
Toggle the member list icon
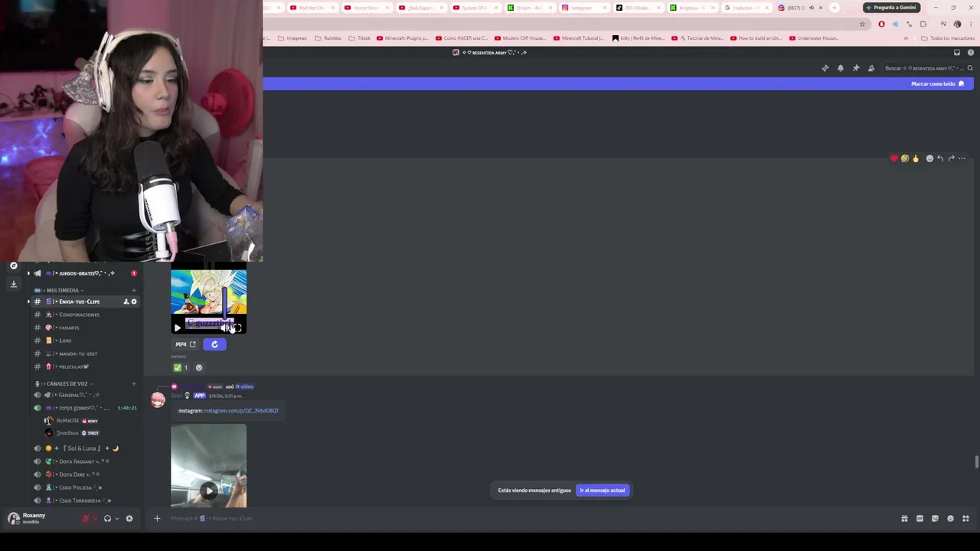[871, 68]
